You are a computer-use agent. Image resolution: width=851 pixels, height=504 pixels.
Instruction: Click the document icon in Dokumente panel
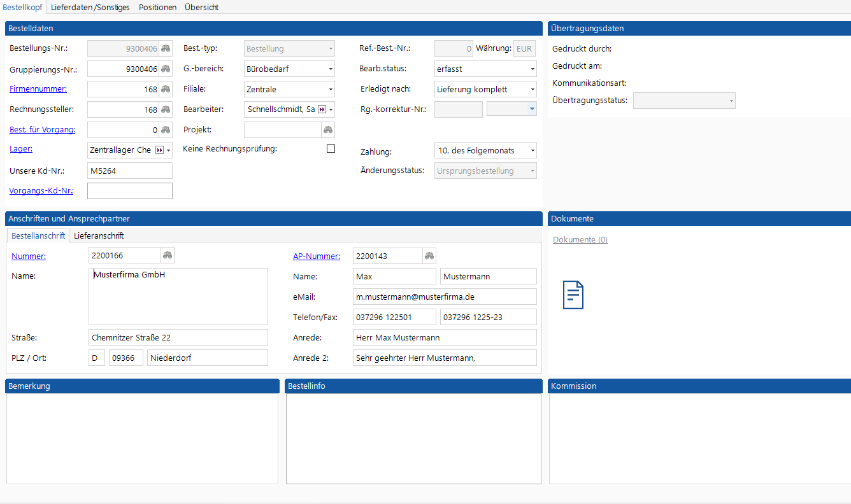[573, 295]
